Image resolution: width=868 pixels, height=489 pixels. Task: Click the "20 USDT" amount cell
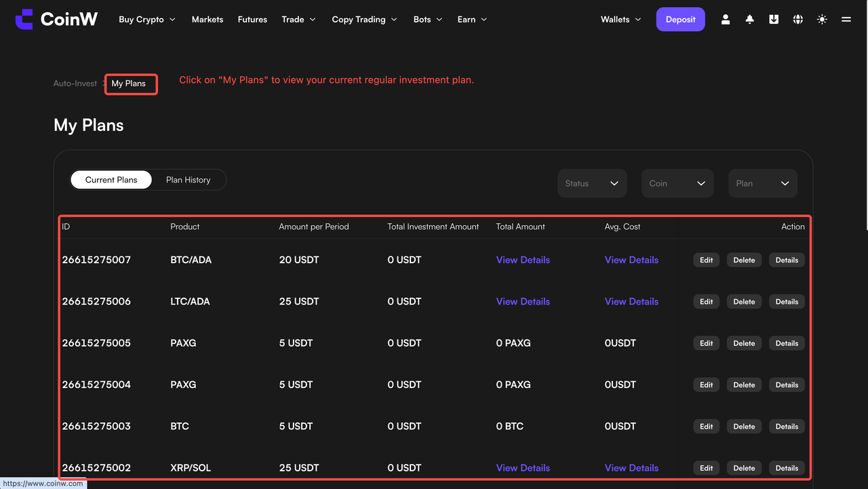pyautogui.click(x=299, y=260)
